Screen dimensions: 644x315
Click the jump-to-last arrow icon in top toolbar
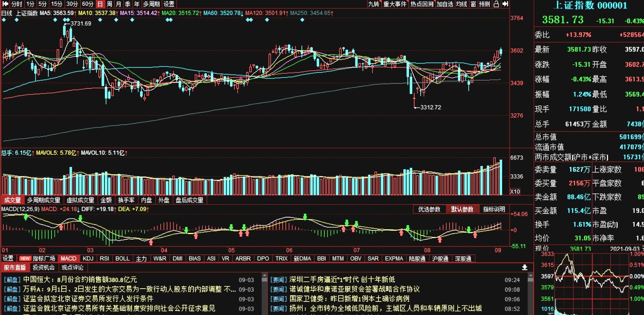point(505,4)
